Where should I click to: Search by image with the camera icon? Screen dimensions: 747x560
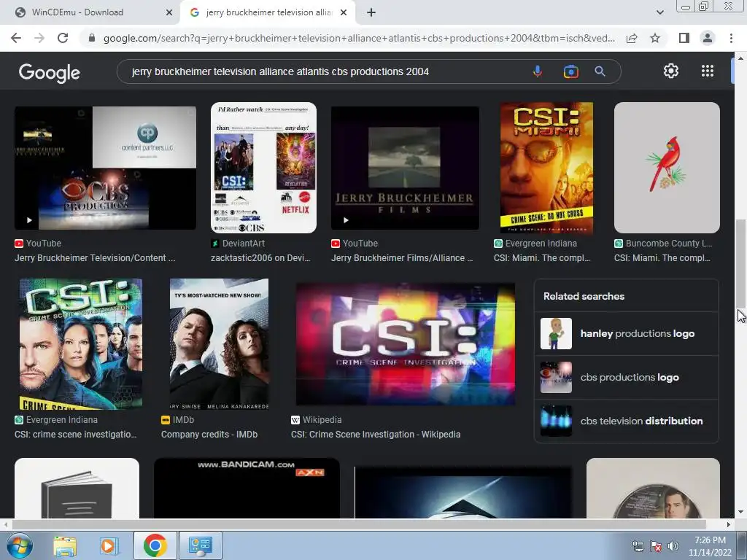pyautogui.click(x=570, y=71)
